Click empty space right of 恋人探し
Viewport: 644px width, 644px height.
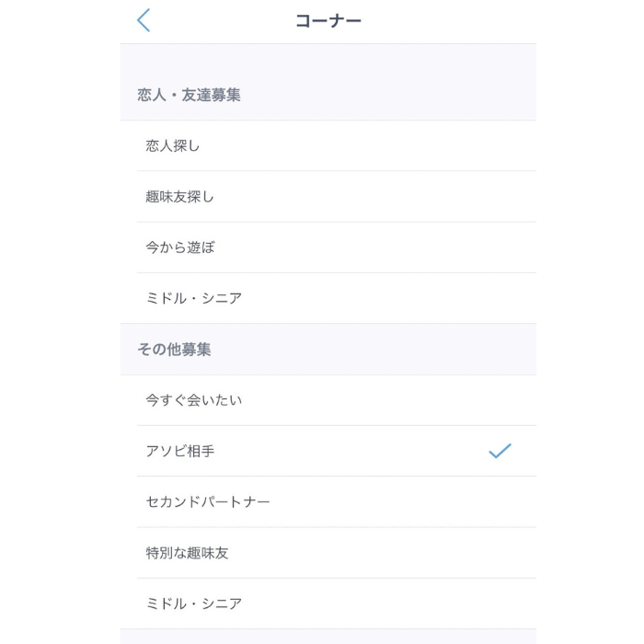coord(368,145)
